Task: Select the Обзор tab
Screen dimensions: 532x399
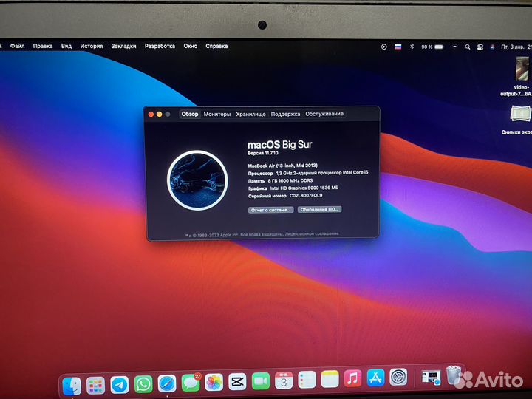Action: [x=189, y=114]
